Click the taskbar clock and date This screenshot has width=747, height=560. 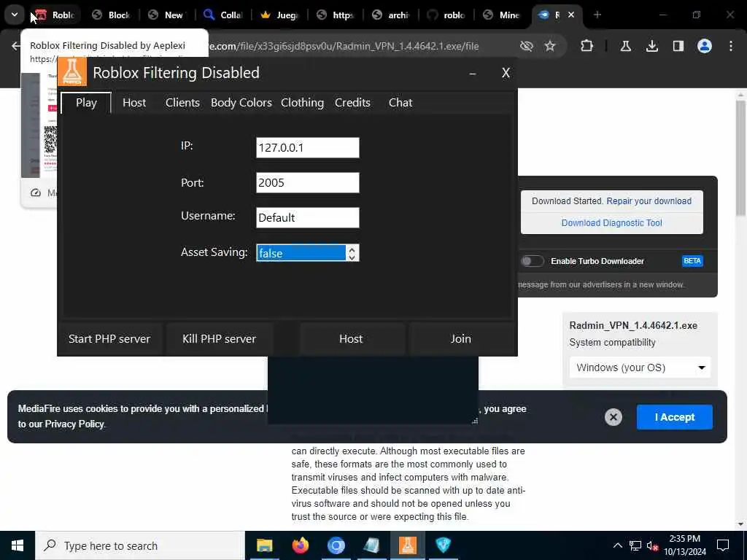pos(684,545)
